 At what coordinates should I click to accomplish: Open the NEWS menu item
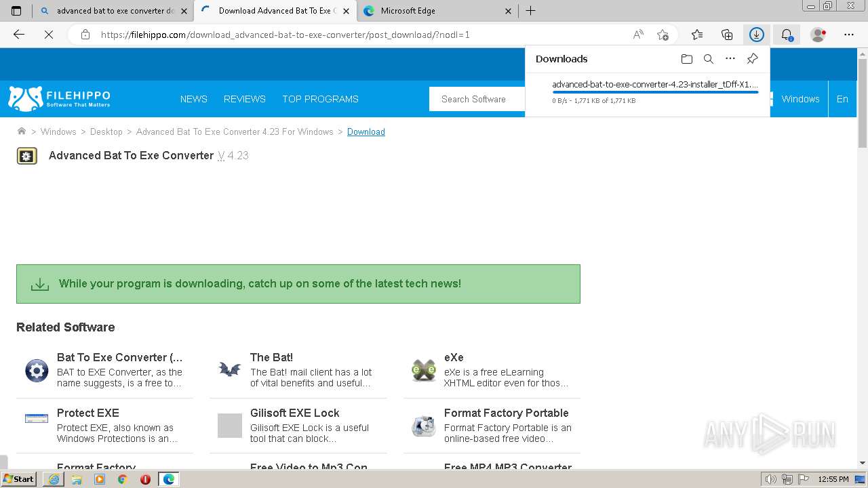pyautogui.click(x=194, y=99)
